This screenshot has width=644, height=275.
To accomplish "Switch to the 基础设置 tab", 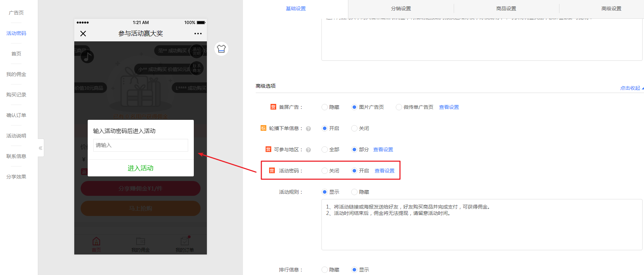I will [296, 8].
